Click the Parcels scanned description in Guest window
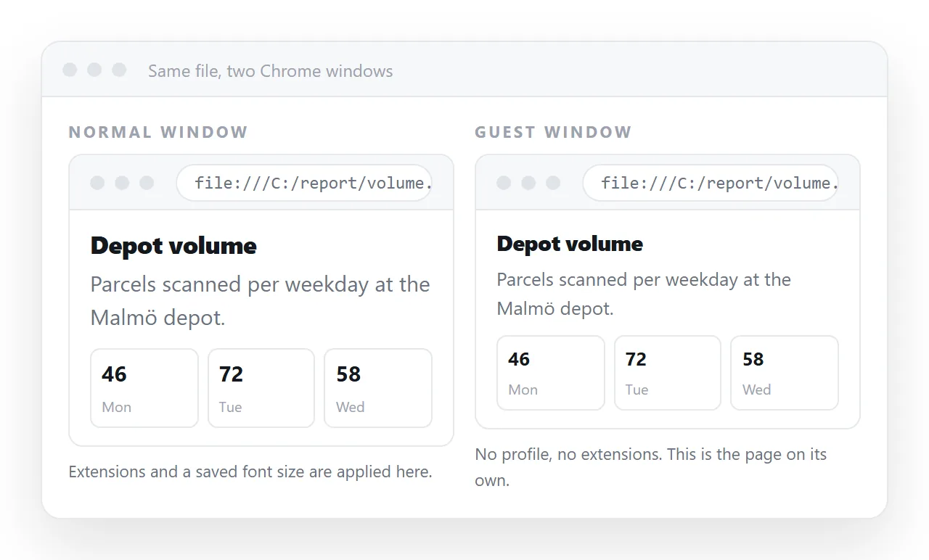The image size is (929, 560). tap(644, 294)
